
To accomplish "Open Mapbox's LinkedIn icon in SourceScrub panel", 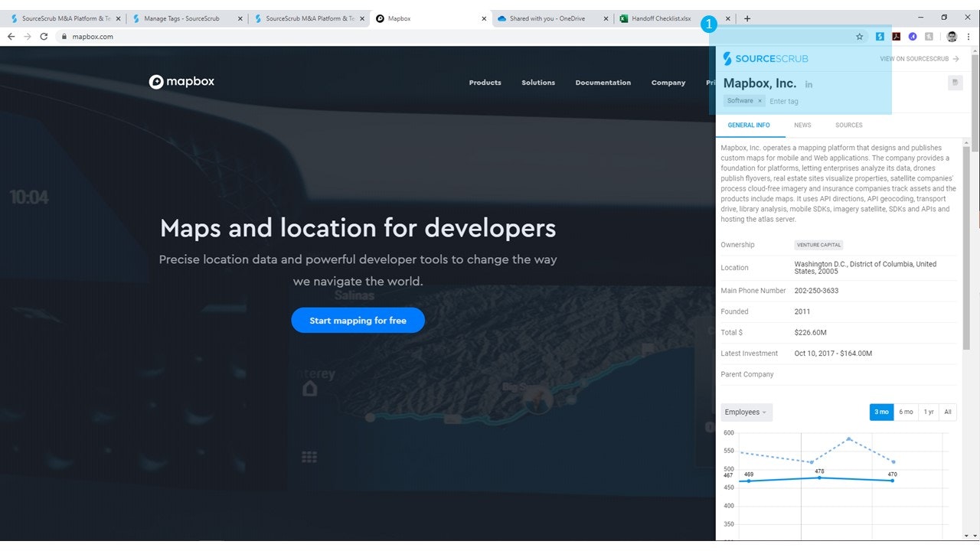I will pos(809,84).
